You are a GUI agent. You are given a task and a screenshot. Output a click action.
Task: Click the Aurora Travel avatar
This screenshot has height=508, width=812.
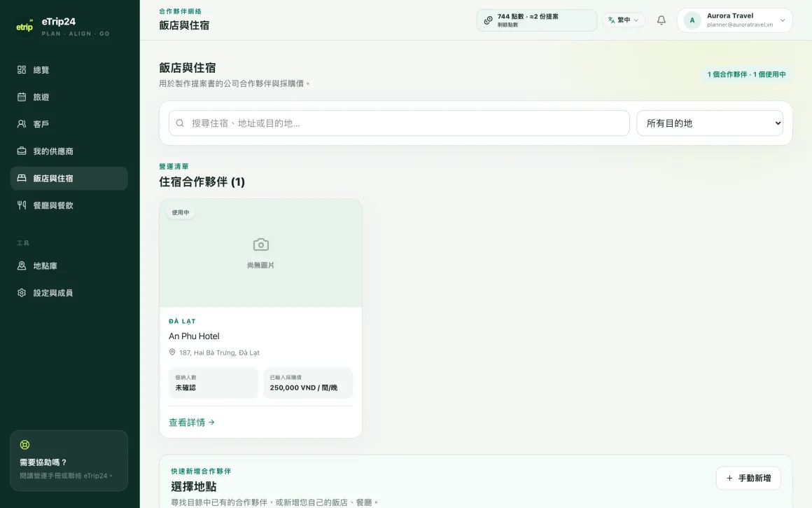point(692,20)
